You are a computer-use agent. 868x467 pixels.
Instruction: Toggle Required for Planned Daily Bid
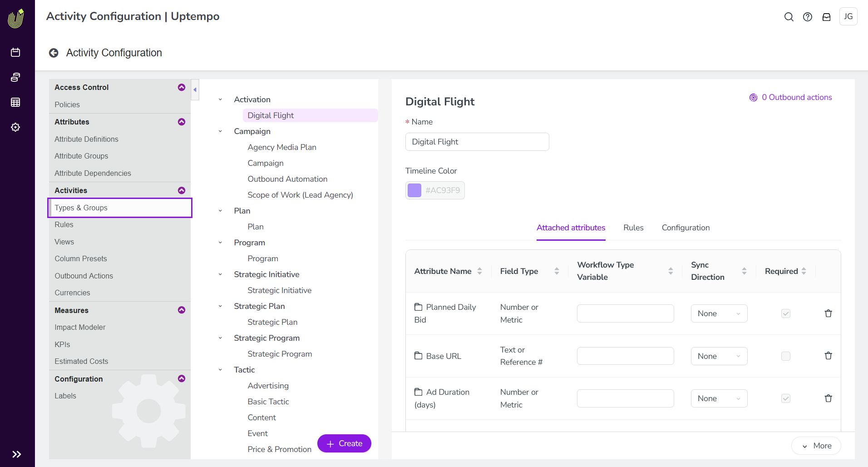click(786, 313)
